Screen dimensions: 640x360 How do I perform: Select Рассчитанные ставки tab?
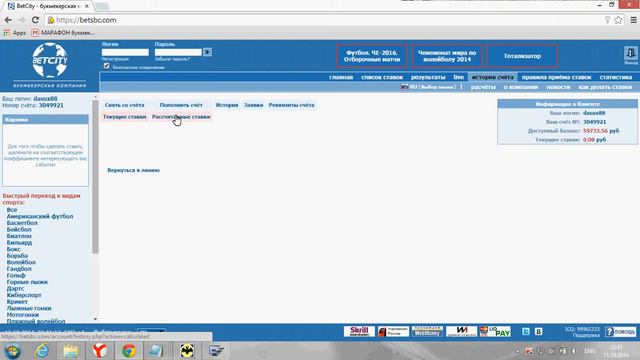tap(181, 117)
